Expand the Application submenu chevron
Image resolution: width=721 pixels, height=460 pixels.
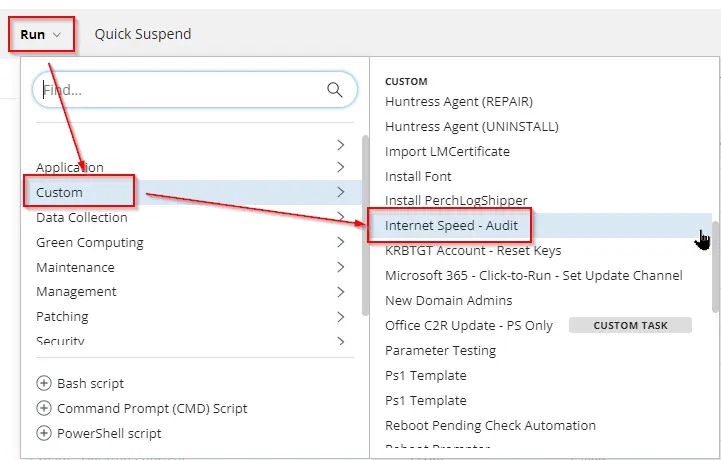coord(341,167)
